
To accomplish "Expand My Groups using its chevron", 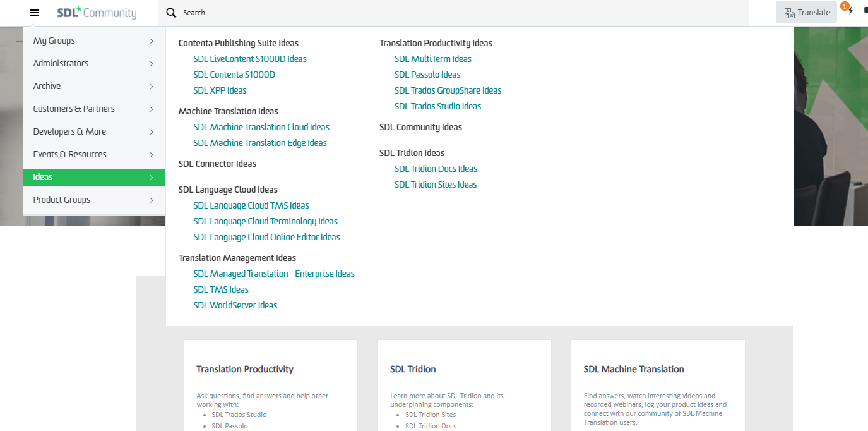I will click(152, 41).
